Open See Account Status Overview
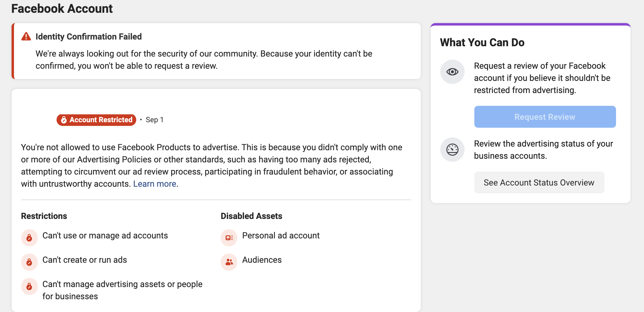644x312 pixels. 539,182
